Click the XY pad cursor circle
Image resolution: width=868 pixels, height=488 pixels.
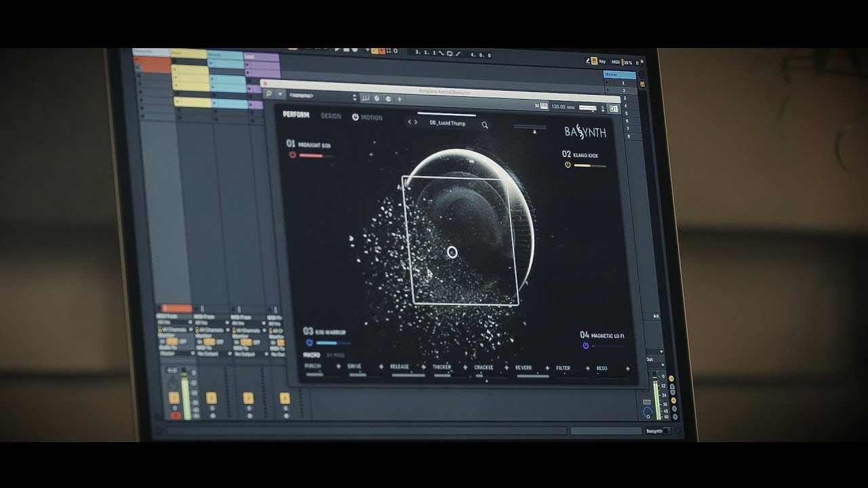point(452,252)
